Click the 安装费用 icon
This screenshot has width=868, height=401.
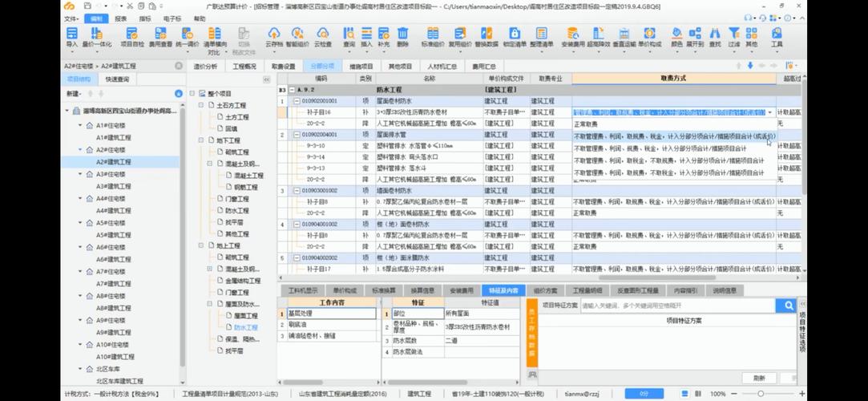pyautogui.click(x=573, y=33)
